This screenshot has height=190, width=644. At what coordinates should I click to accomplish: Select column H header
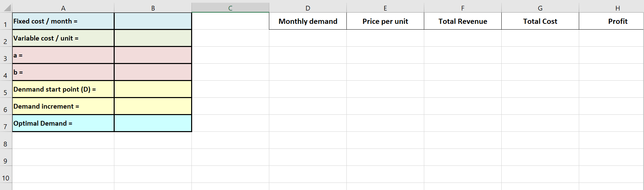tap(611, 8)
